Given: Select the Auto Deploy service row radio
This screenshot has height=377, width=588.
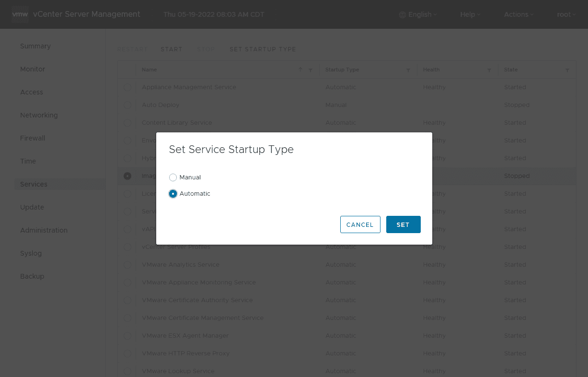Looking at the screenshot, I should [127, 105].
